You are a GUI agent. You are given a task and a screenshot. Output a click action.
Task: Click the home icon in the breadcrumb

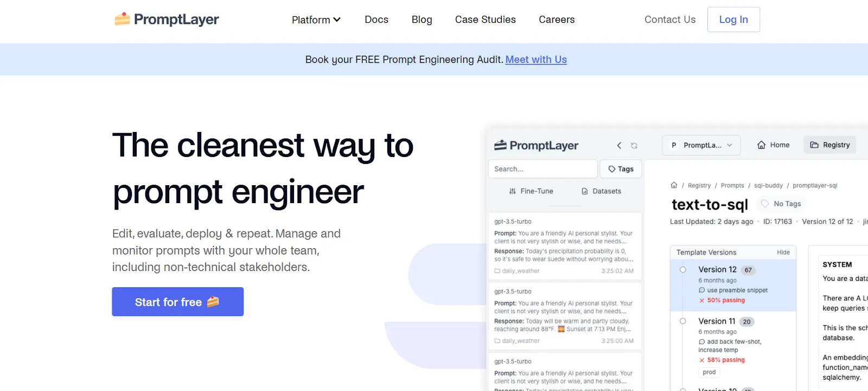[674, 185]
